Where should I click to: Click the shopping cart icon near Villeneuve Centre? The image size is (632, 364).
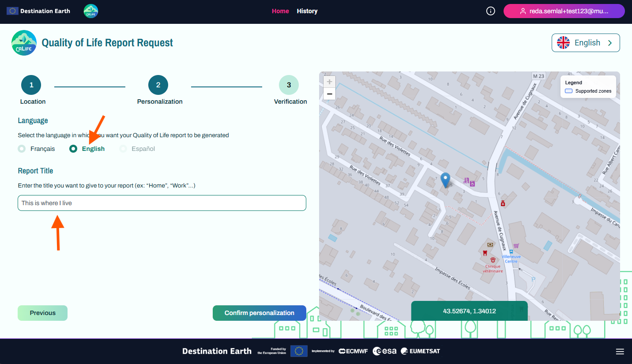pyautogui.click(x=516, y=246)
